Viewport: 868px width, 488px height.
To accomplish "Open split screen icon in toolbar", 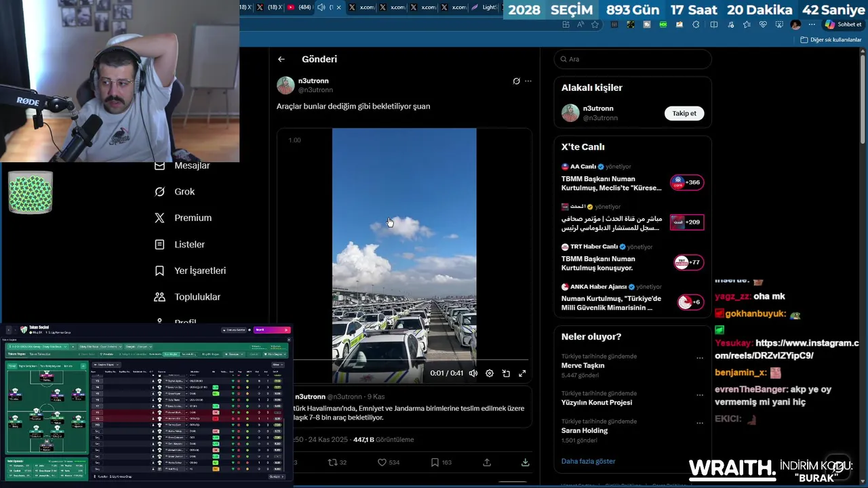I will click(x=713, y=24).
